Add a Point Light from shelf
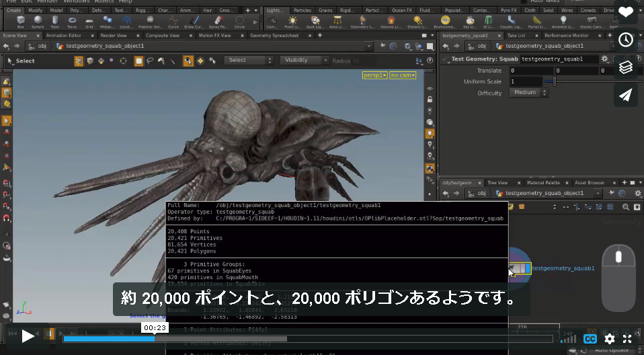The height and width of the screenshot is (355, 644). coord(292,22)
